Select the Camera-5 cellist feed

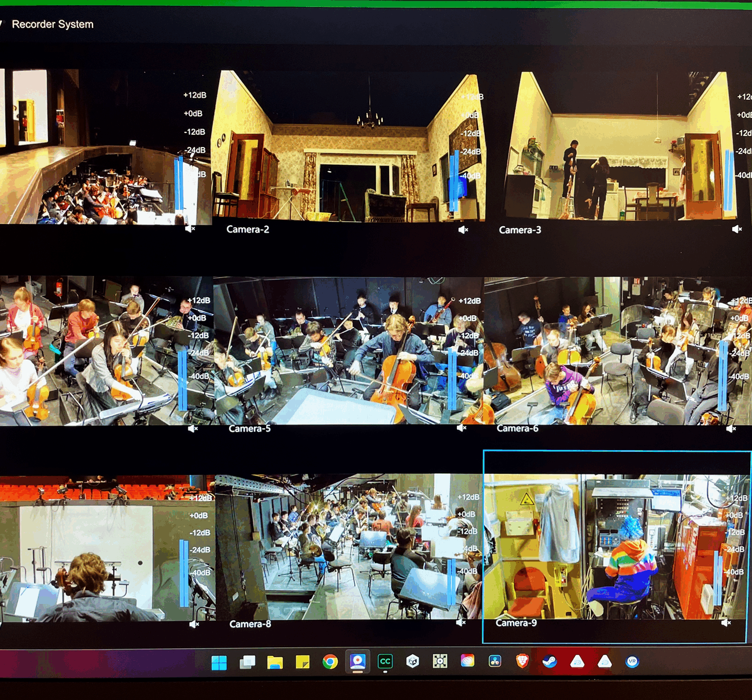pyautogui.click(x=348, y=351)
